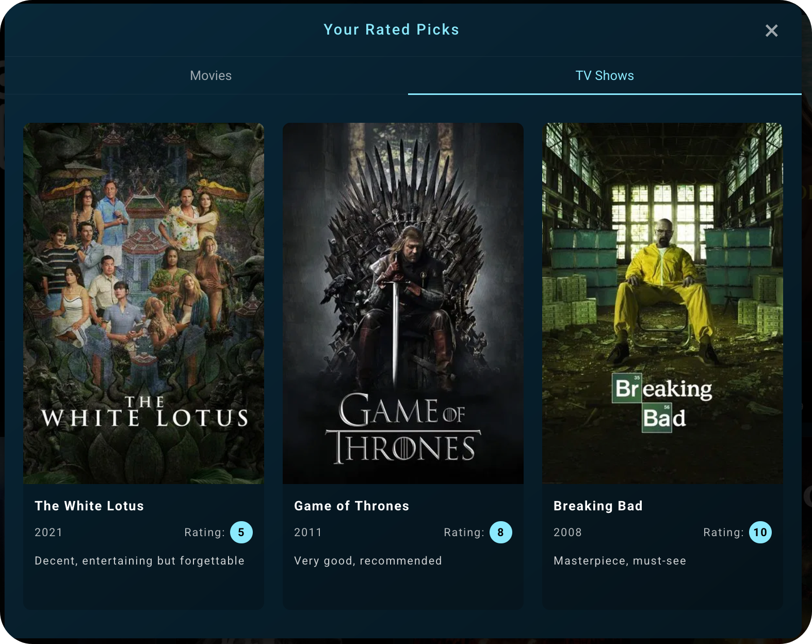Click the 'Decent, entertaining but forgettable' review text
The image size is (812, 644).
[x=139, y=561]
